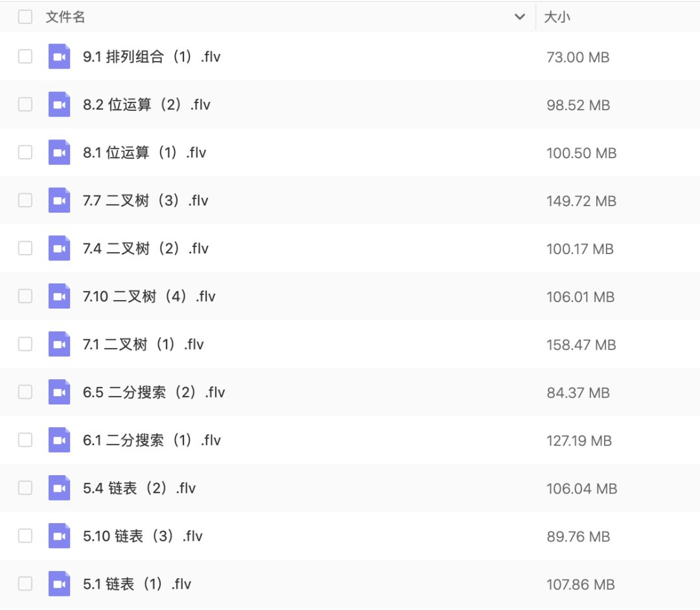This screenshot has height=610, width=700.
Task: Check the box for 6.1 二分搜索（1）.flv
Action: coord(25,440)
